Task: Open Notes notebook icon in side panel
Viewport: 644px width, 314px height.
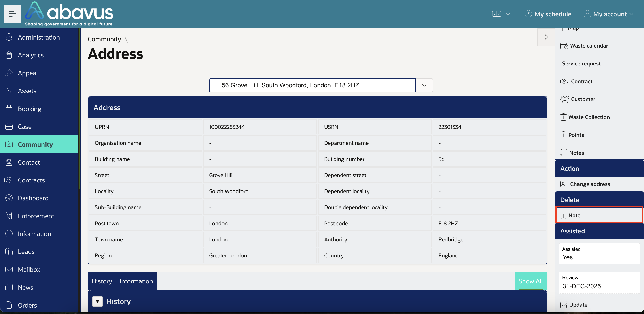Action: click(x=564, y=153)
